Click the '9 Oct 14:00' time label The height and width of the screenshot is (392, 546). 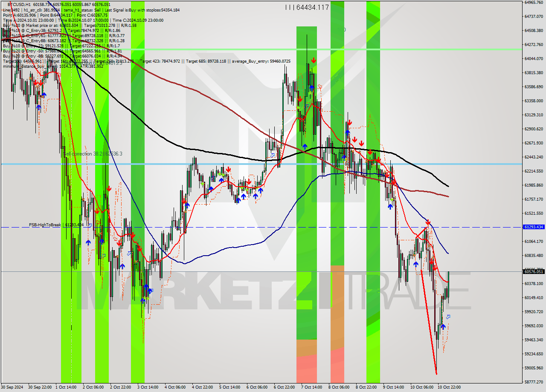pos(393,387)
